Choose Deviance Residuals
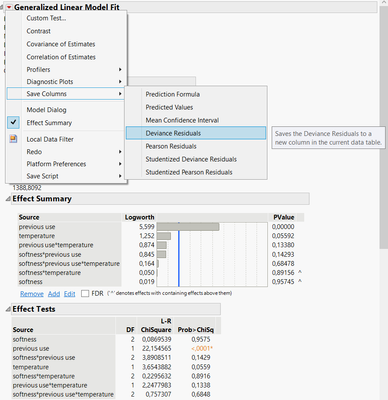Screen dimensions: 388x400 pos(196,133)
